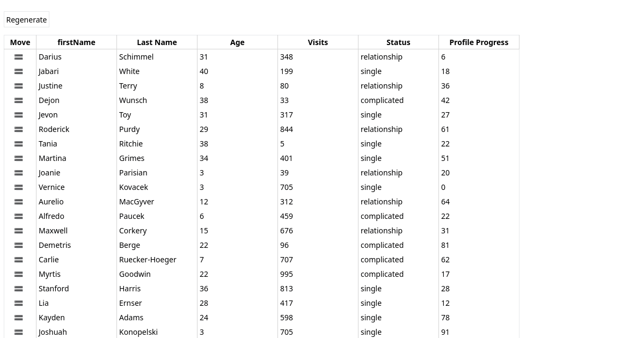This screenshot has width=644, height=338.
Task: Sort the table by Visits
Action: coord(318,42)
